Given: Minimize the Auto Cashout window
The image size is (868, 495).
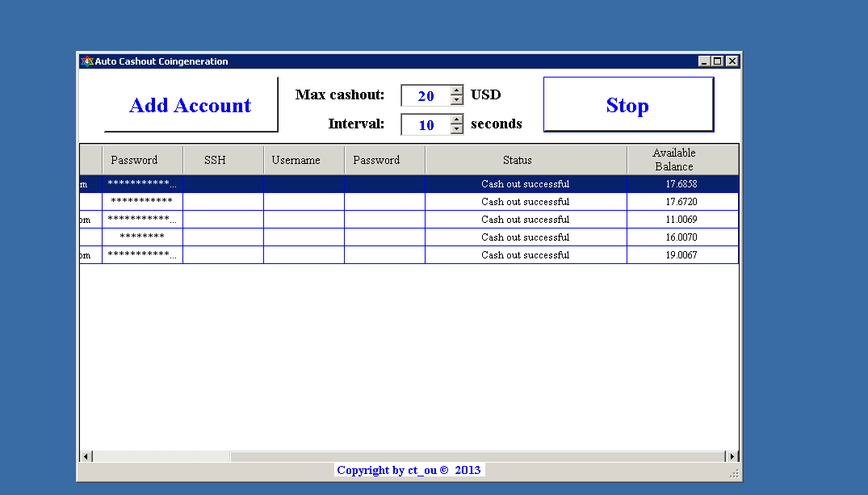Looking at the screenshot, I should point(703,61).
